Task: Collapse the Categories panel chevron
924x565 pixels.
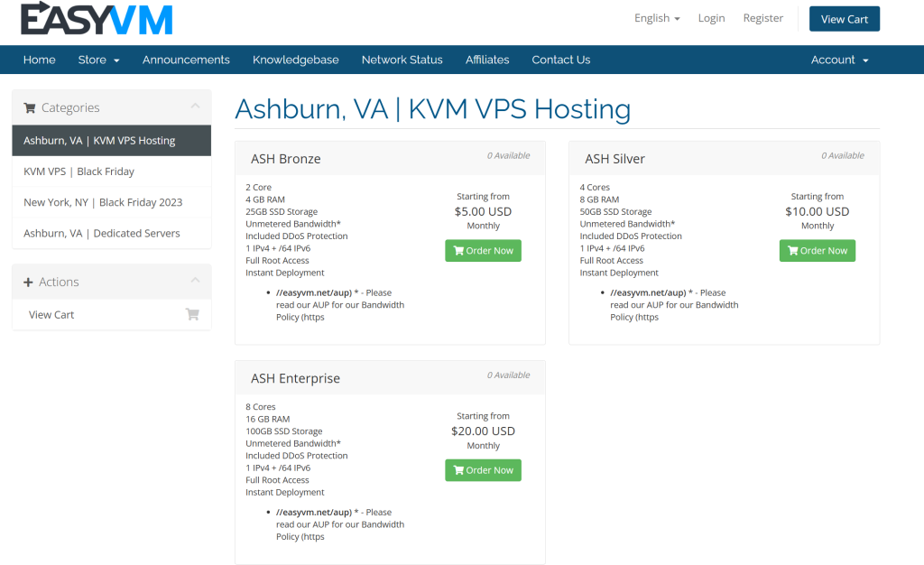Action: [195, 106]
